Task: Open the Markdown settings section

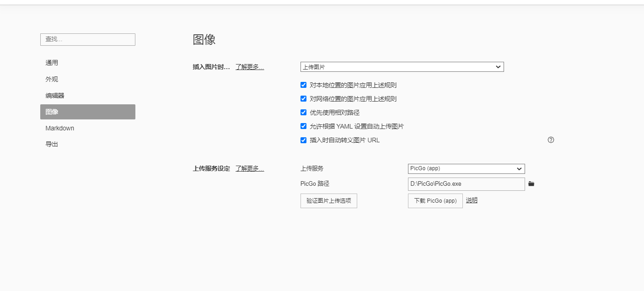Action: click(x=88, y=128)
